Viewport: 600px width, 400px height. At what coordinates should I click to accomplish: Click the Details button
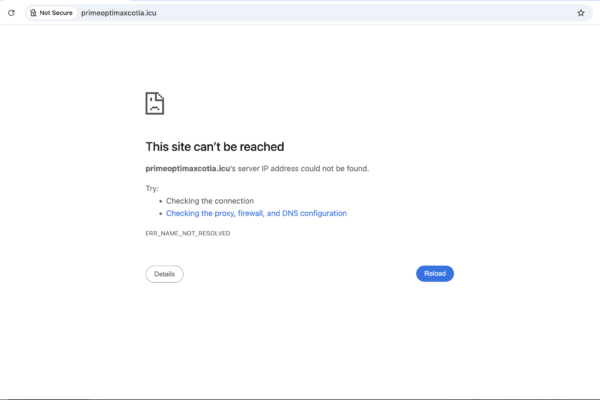(x=164, y=273)
